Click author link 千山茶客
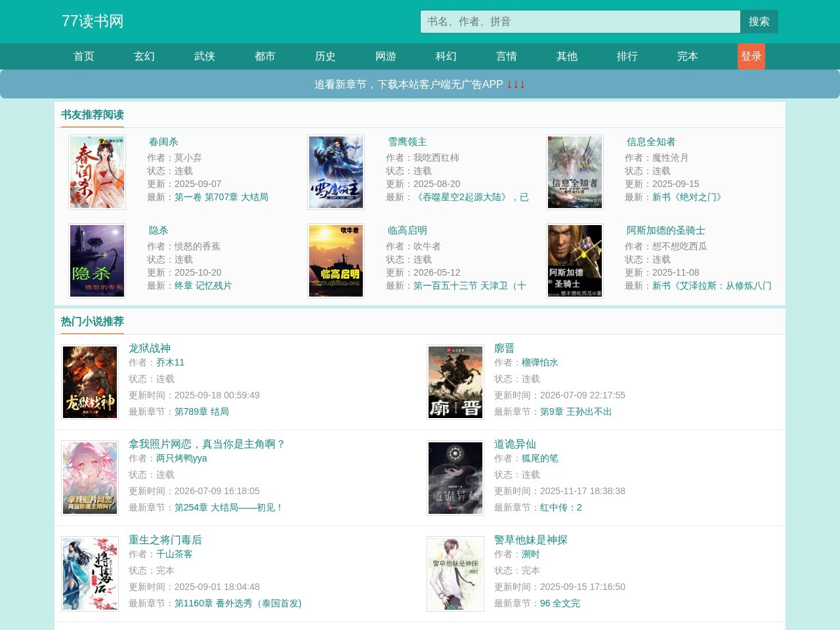Screen dimensions: 840x630 pos(175,554)
